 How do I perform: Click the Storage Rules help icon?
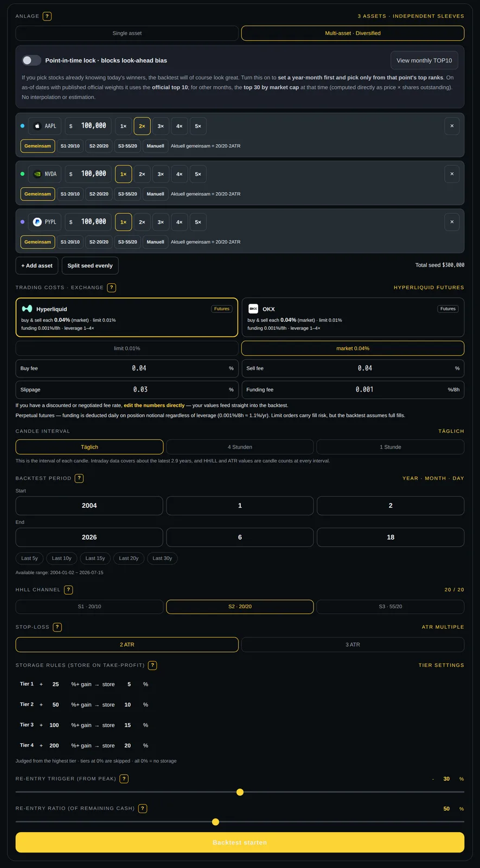tap(152, 665)
